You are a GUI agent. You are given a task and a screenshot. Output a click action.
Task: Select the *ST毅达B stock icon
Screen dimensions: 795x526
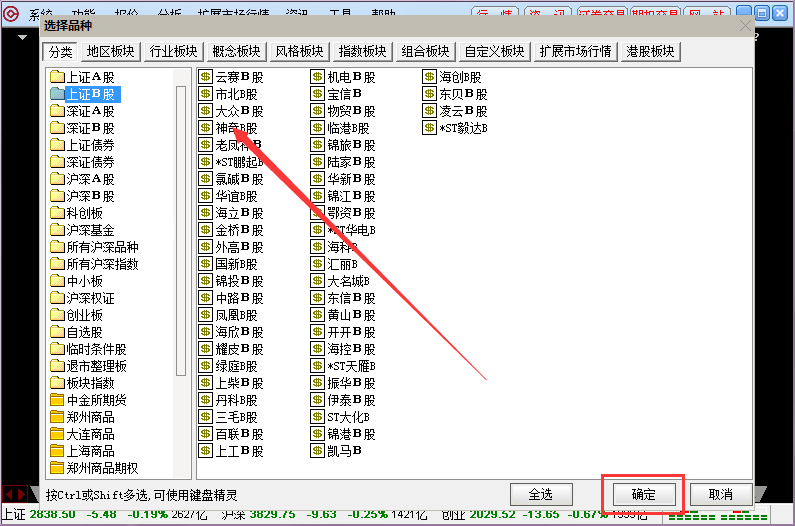(429, 128)
